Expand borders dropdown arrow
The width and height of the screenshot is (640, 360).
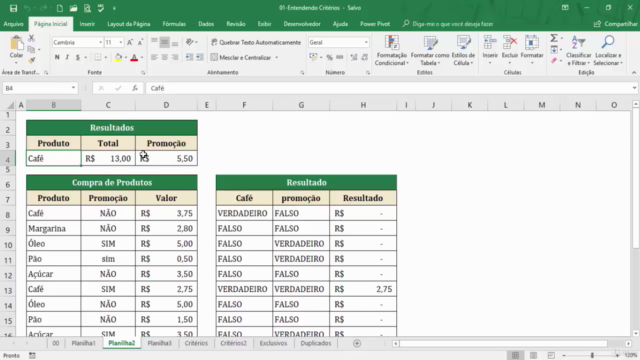105,58
